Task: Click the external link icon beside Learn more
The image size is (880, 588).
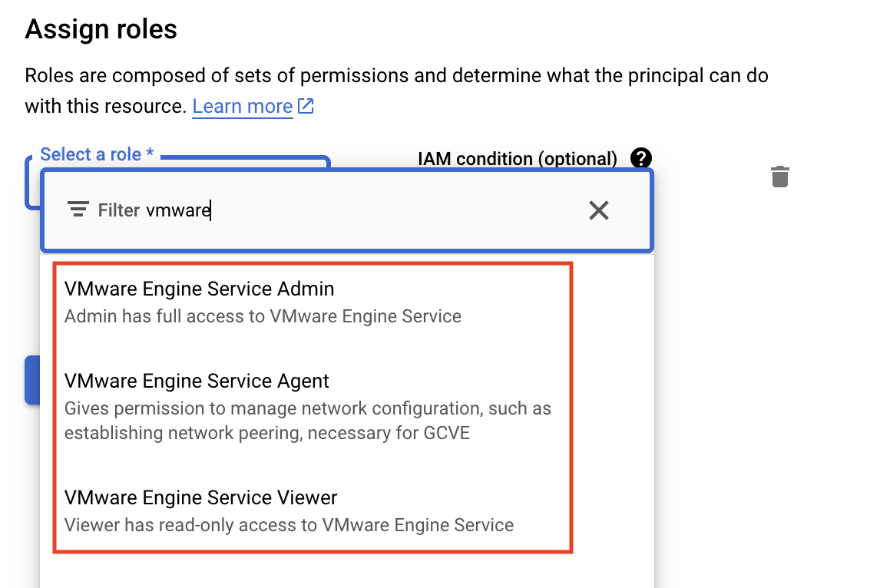Action: click(306, 105)
